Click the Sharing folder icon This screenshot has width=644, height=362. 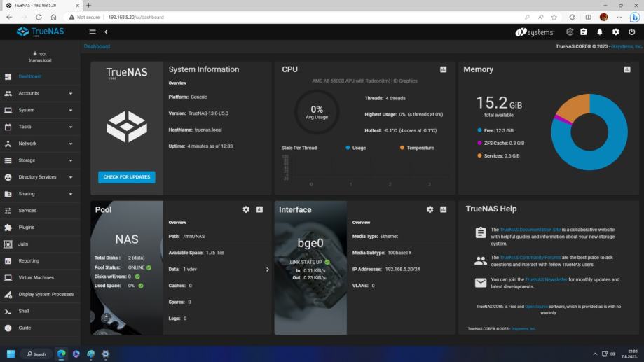pos(8,194)
